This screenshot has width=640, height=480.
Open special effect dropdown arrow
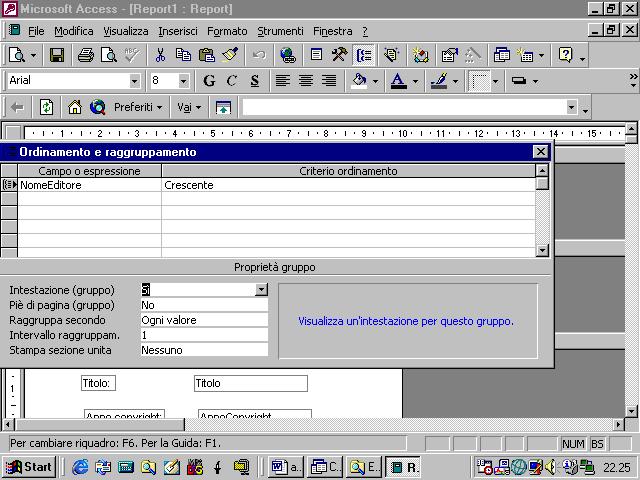coord(535,81)
